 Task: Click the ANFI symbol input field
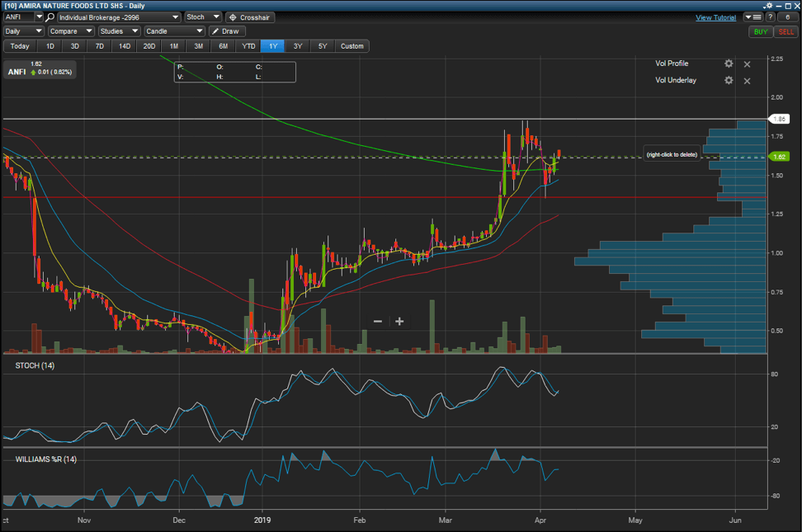[x=20, y=16]
